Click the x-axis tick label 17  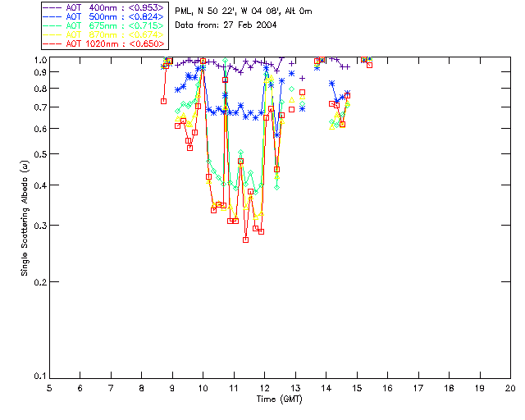(x=418, y=388)
